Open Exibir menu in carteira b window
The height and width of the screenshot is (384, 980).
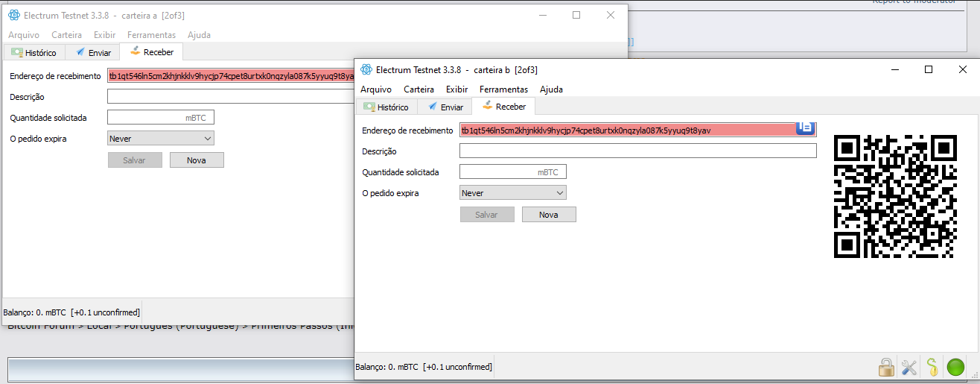456,89
